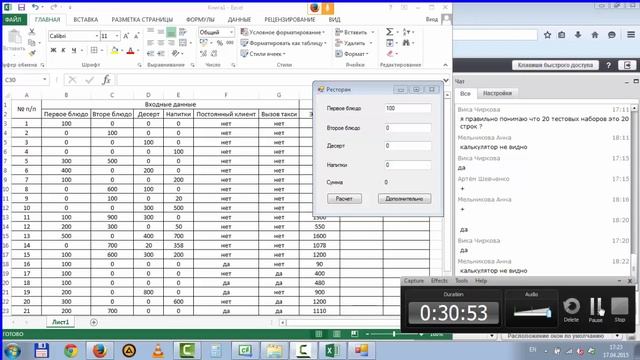Increase font size with the large A icon

point(126,36)
